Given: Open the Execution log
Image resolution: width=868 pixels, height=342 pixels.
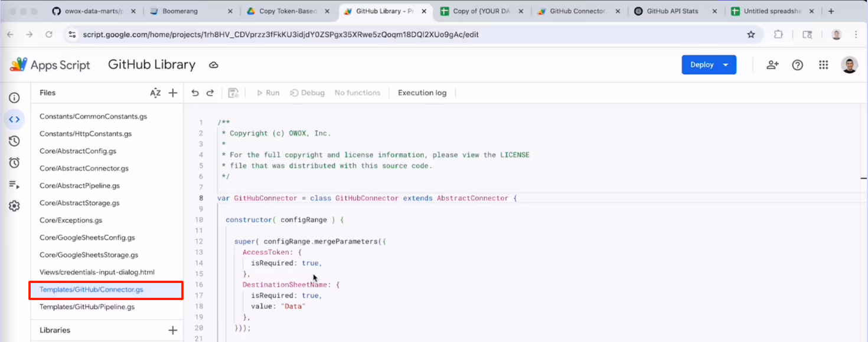Looking at the screenshot, I should point(422,93).
